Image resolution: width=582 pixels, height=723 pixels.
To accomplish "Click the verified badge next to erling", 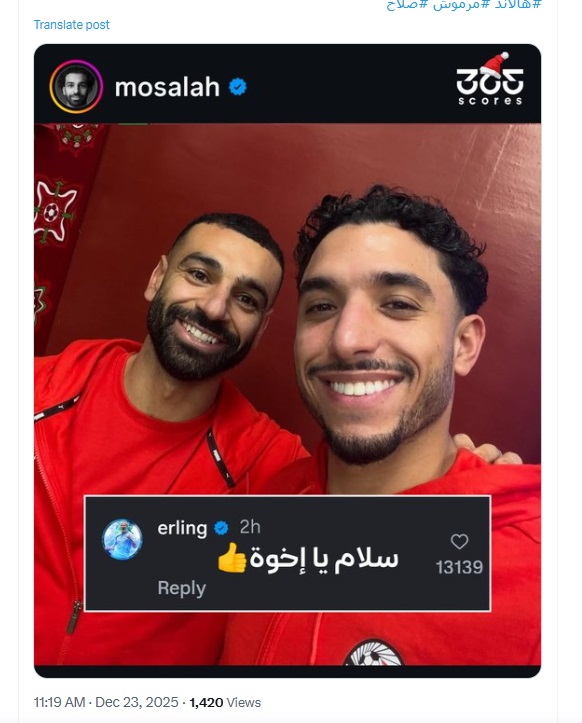I will point(221,527).
